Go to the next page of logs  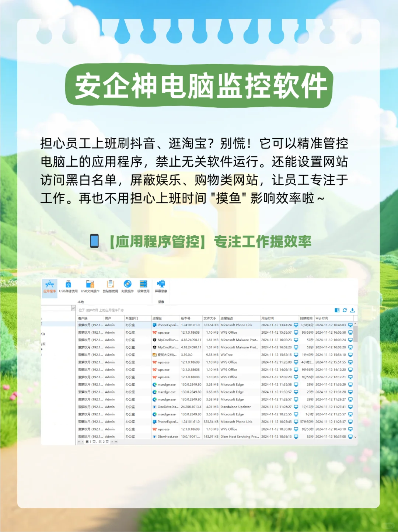click(x=112, y=442)
